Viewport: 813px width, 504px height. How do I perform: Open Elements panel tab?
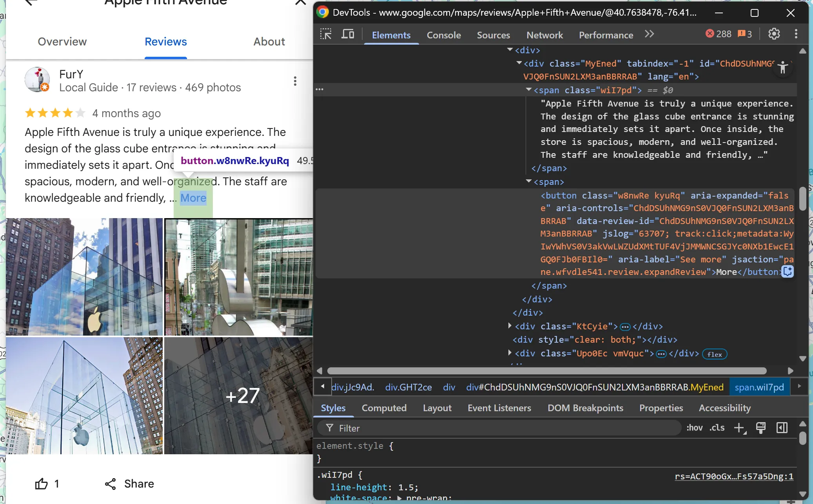391,35
